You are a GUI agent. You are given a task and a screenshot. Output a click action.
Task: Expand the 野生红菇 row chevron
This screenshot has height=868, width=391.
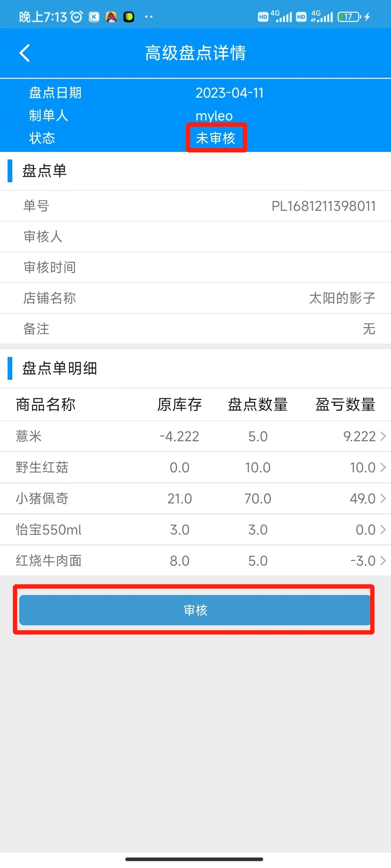383,467
